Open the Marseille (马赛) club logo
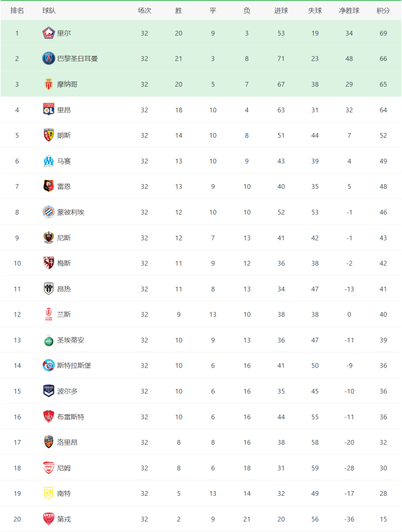This screenshot has height=532, width=402. pyautogui.click(x=48, y=161)
